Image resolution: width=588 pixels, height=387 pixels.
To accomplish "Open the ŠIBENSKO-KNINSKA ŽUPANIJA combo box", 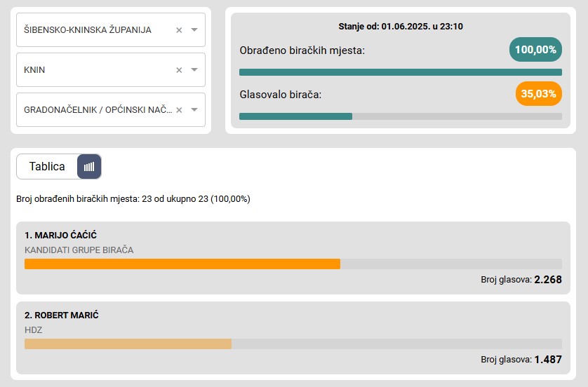I will (x=111, y=30).
